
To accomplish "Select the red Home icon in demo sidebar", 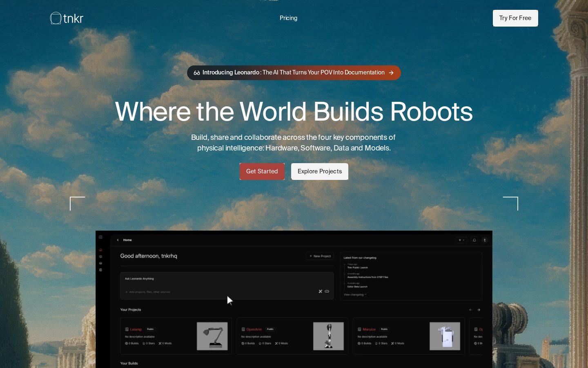I will click(100, 250).
